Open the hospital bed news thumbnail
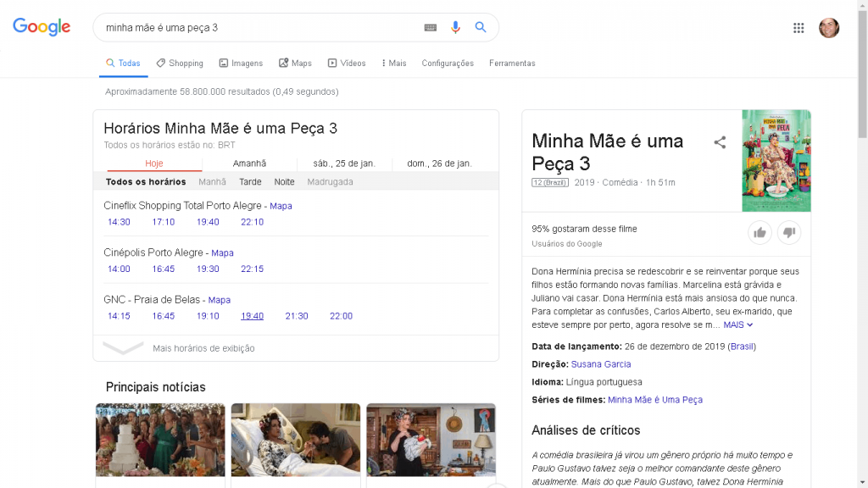 pyautogui.click(x=296, y=440)
